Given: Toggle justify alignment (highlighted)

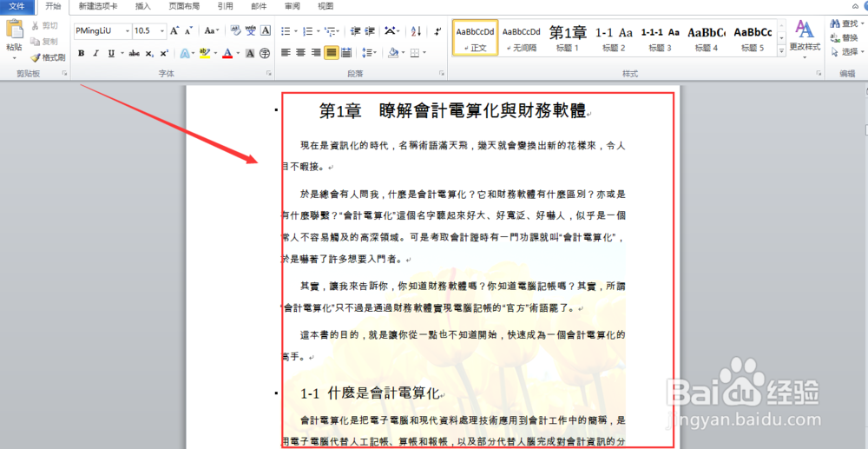Looking at the screenshot, I should pos(332,53).
